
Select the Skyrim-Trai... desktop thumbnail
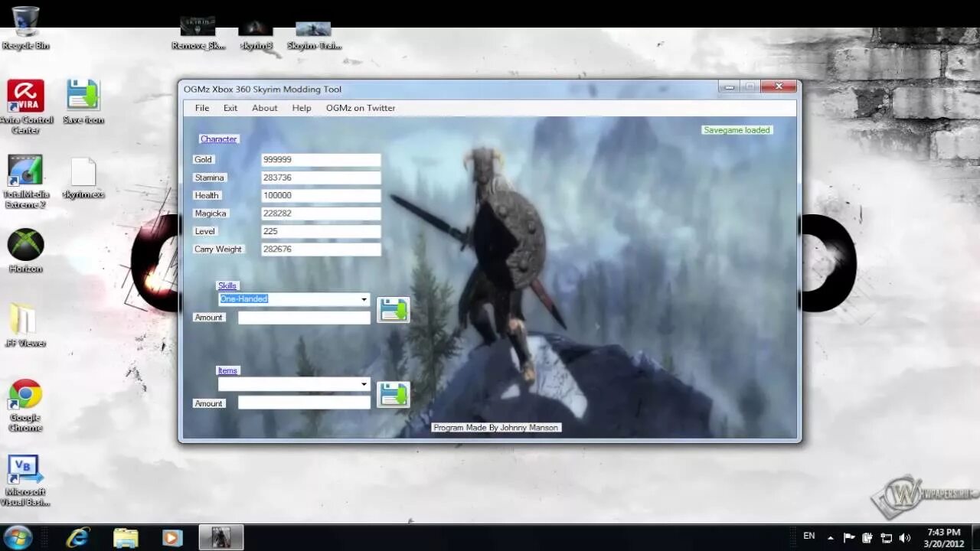[x=314, y=34]
